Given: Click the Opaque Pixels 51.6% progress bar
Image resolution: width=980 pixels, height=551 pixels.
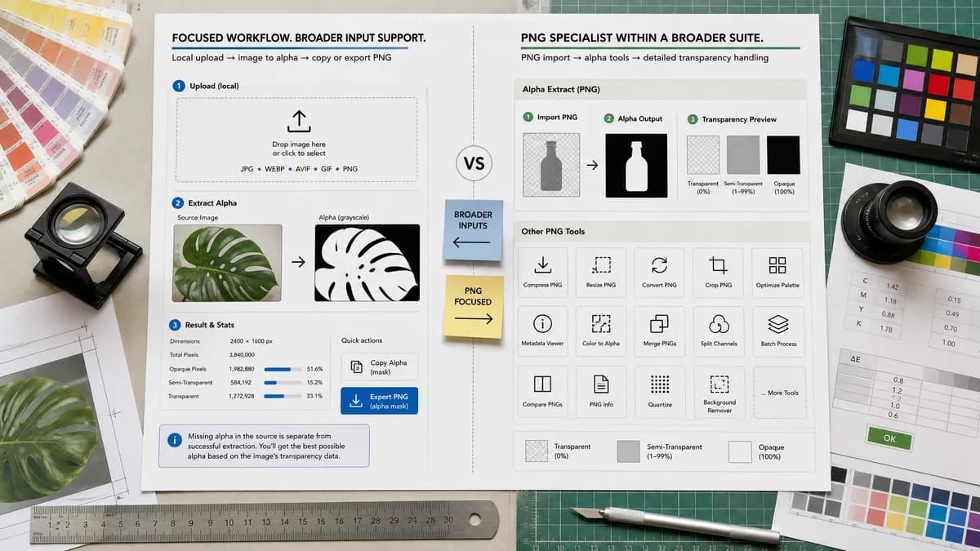Looking at the screenshot, I should (x=283, y=369).
